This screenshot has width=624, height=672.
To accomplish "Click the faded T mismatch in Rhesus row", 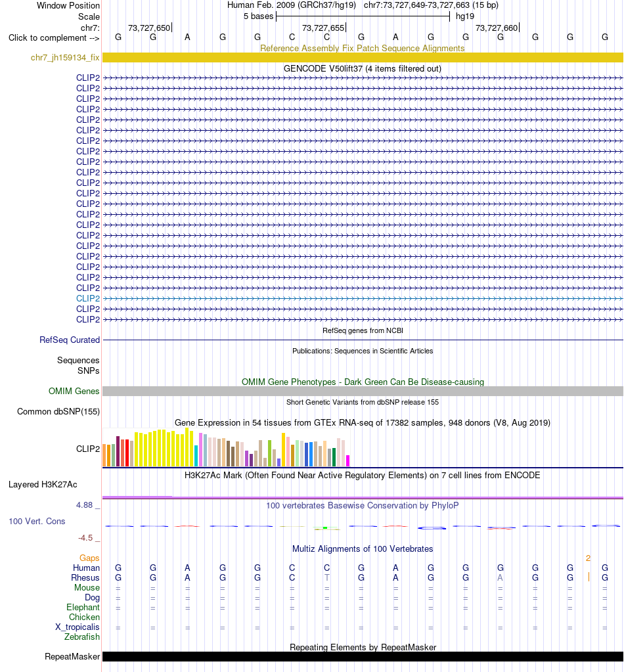I will tap(326, 577).
